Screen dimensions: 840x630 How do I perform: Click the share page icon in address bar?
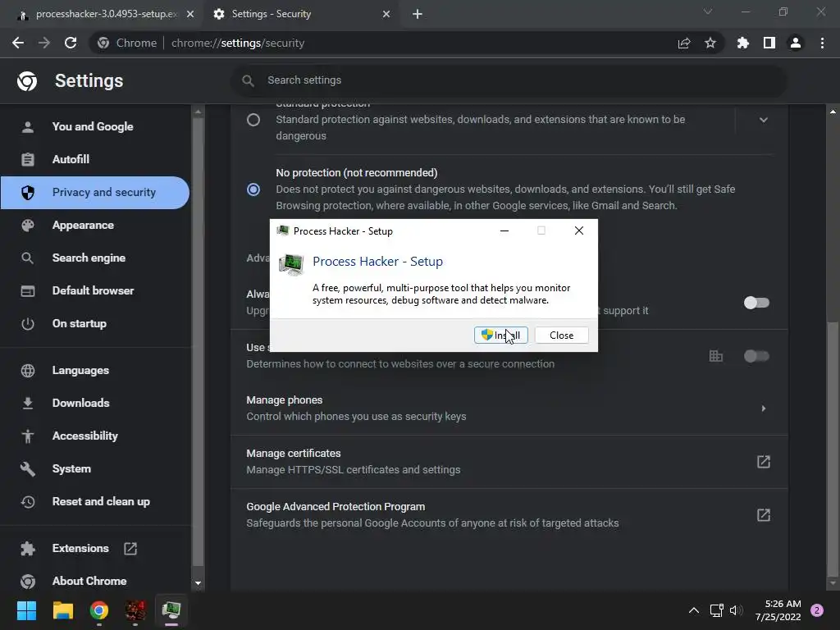pyautogui.click(x=683, y=43)
